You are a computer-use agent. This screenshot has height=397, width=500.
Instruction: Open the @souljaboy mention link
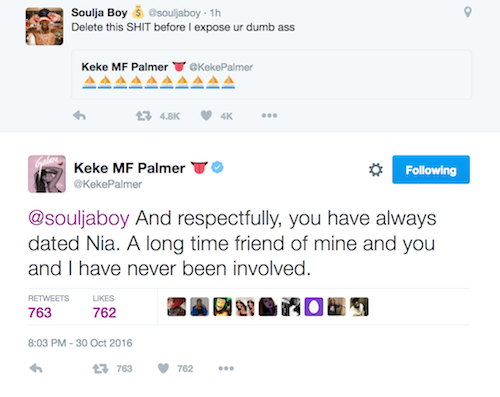pos(79,219)
